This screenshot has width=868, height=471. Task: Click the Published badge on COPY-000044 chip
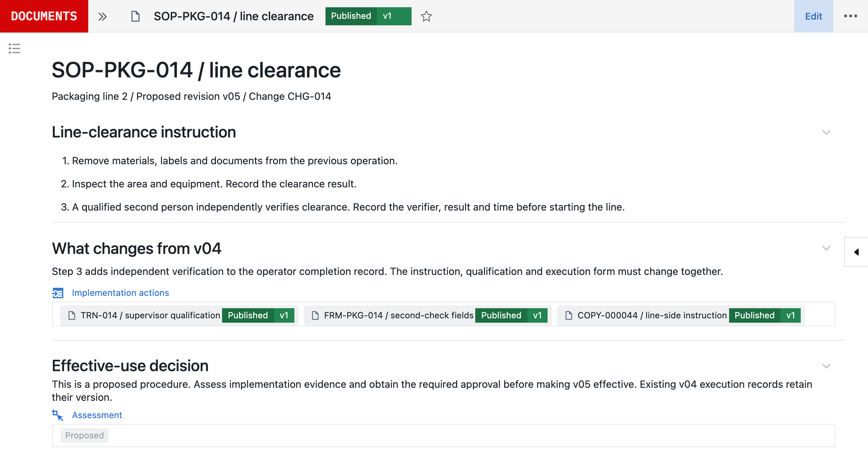click(755, 315)
